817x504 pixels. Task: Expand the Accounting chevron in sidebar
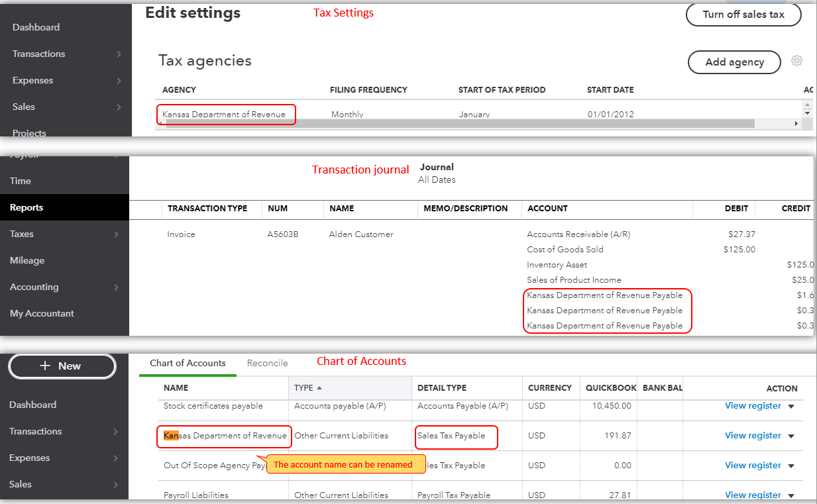(x=116, y=287)
